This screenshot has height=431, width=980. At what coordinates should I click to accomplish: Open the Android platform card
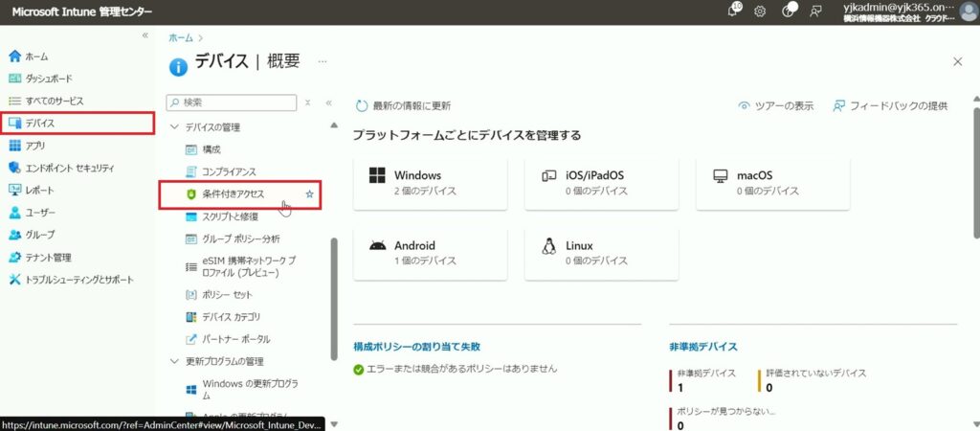[430, 254]
